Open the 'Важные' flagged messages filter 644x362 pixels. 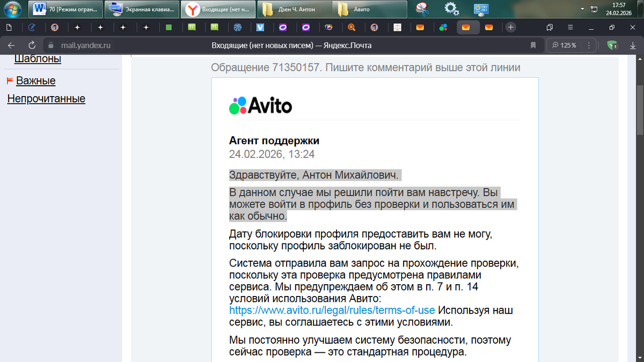tap(36, 81)
